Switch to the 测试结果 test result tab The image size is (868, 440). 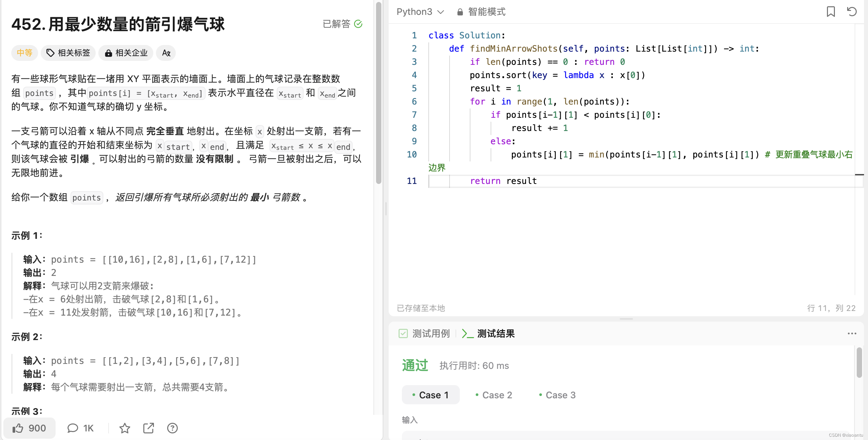[488, 333]
